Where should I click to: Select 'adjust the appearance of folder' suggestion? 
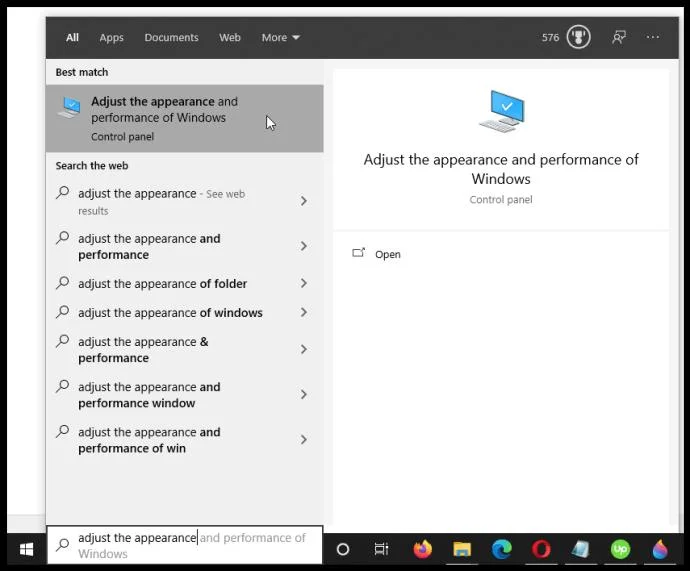click(x=184, y=283)
